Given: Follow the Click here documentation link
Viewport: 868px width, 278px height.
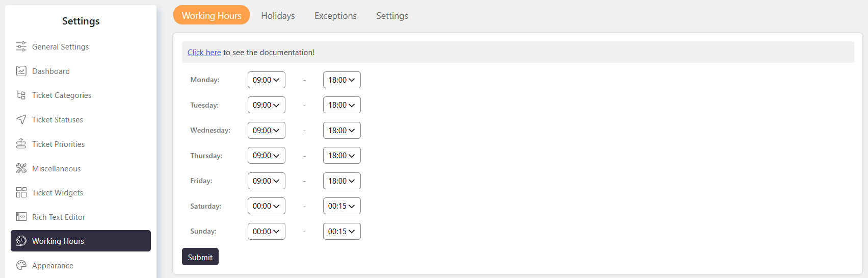Looking at the screenshot, I should point(204,53).
